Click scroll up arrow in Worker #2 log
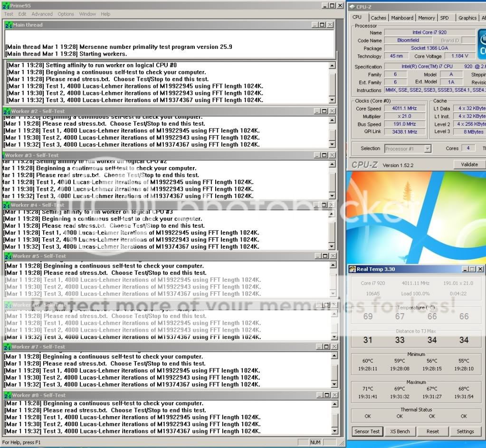Screen dimensions: 486x448 click(x=332, y=120)
